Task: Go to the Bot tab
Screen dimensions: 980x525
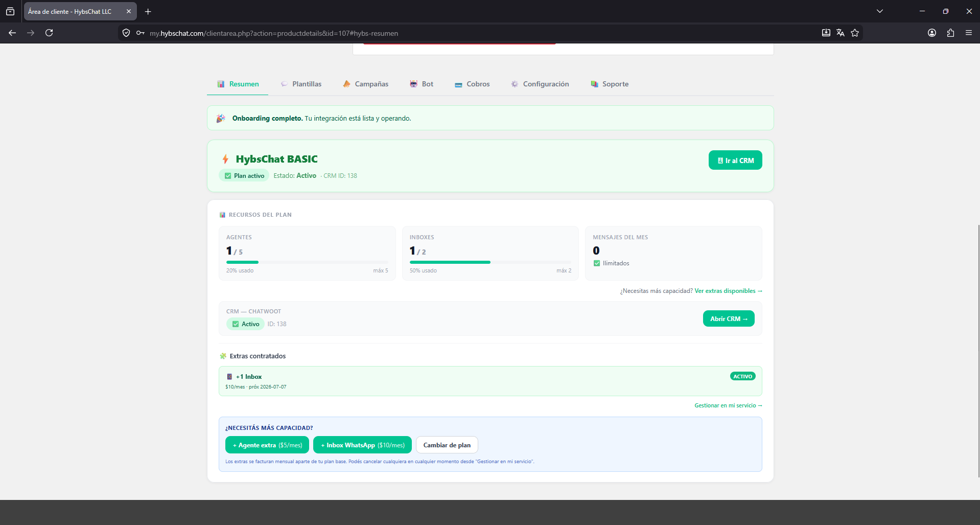Action: tap(422, 84)
